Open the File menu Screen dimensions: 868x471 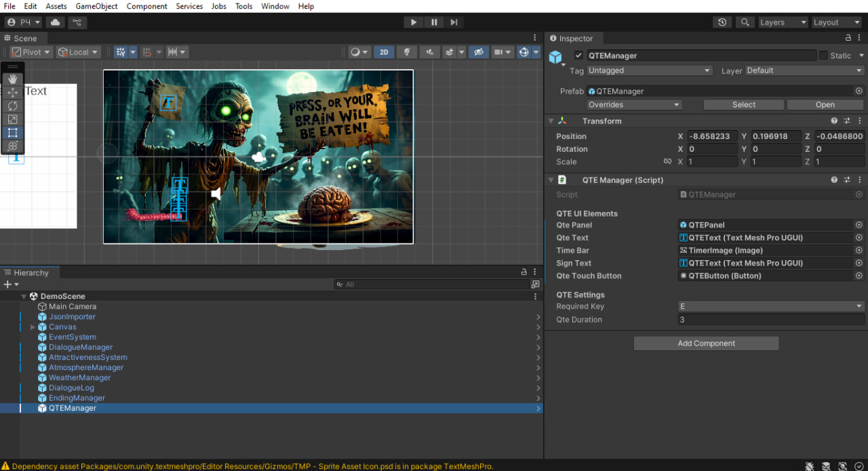pos(9,6)
